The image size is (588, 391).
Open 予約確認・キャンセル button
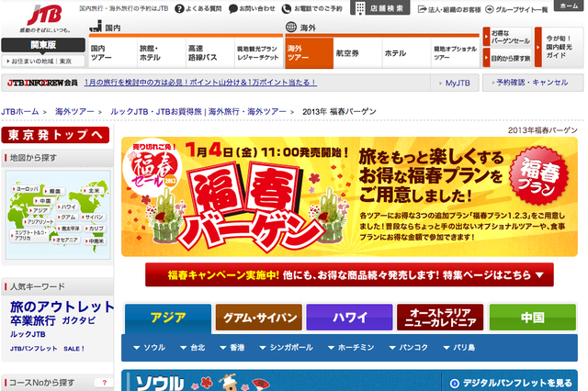click(x=533, y=83)
